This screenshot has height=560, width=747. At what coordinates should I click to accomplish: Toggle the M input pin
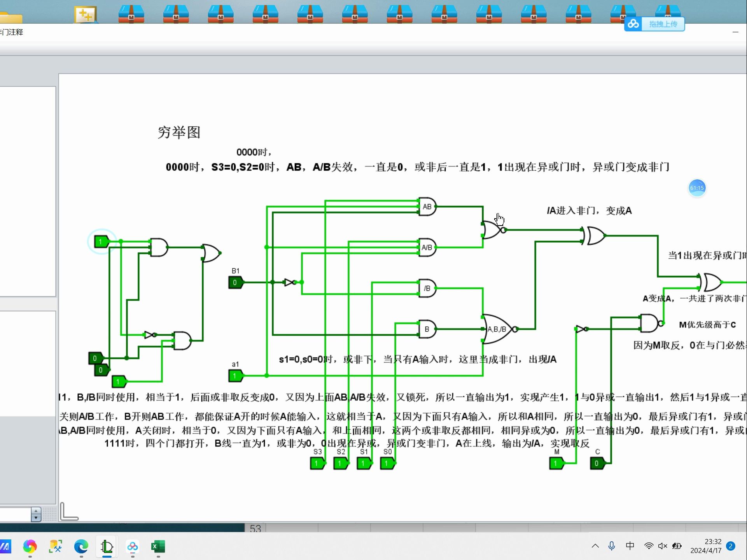point(556,463)
